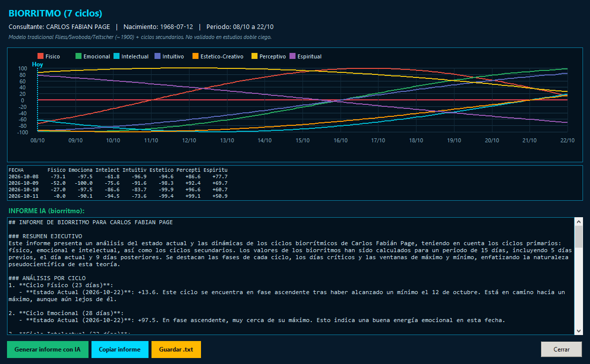Copy report with Copiar informe button
The image size is (590, 364).
119,350
